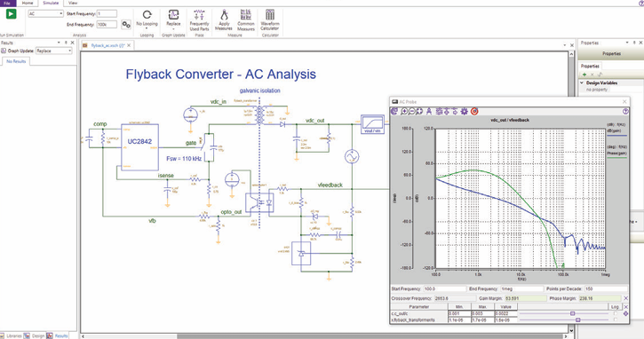Select the No Results tab
Image resolution: width=644 pixels, height=339 pixels.
click(16, 61)
